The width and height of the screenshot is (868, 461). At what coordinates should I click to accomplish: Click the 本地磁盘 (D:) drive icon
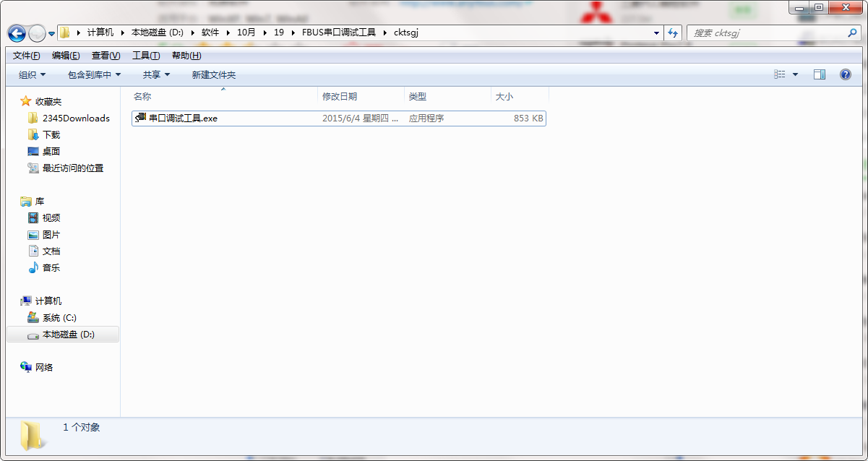click(33, 335)
